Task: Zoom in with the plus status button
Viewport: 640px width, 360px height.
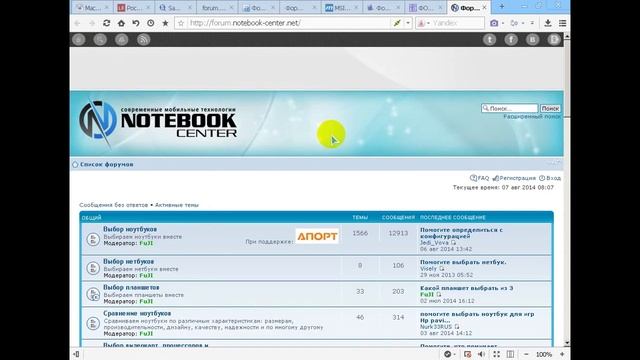Action: (x=562, y=354)
